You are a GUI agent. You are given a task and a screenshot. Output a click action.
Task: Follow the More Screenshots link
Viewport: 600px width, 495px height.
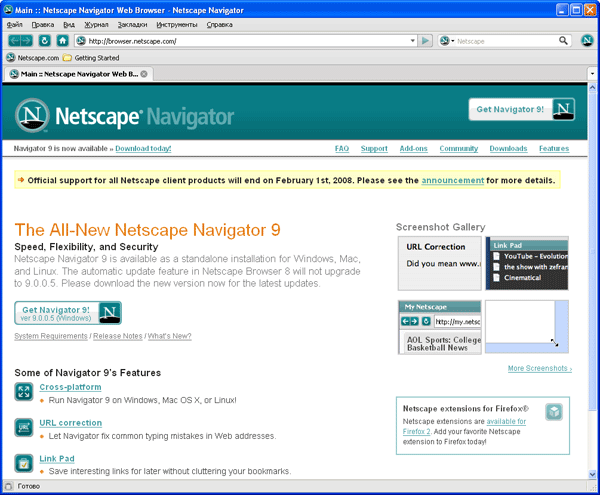540,368
